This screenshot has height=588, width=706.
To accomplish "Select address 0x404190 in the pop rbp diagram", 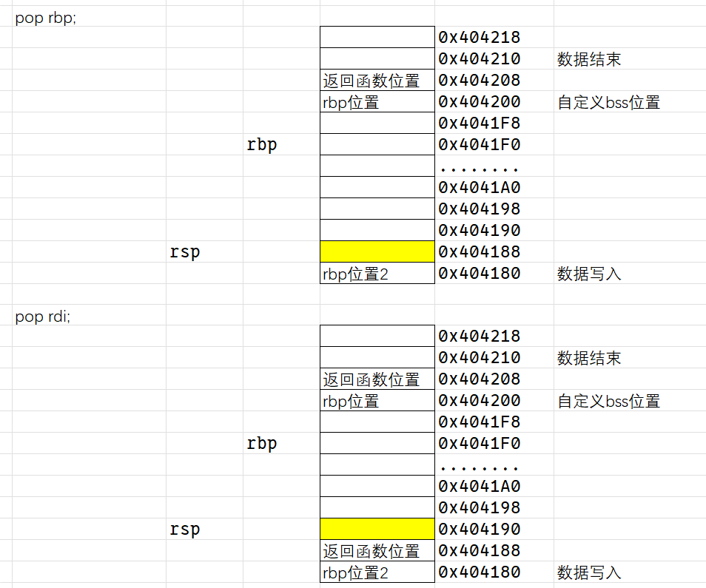I will click(479, 230).
